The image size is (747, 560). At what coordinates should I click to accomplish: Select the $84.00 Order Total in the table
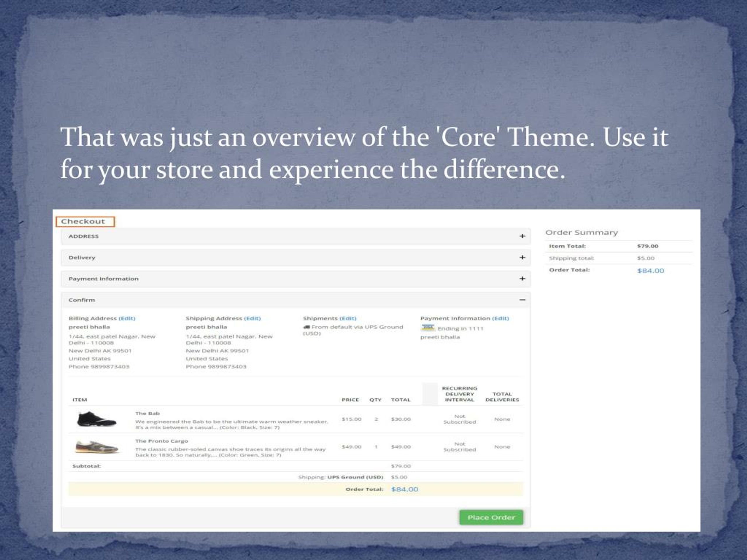(x=404, y=489)
